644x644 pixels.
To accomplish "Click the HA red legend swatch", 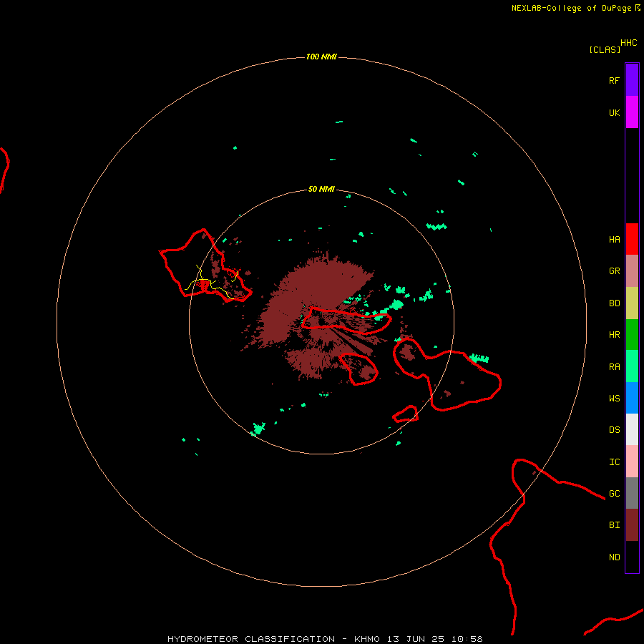I will tap(632, 239).
